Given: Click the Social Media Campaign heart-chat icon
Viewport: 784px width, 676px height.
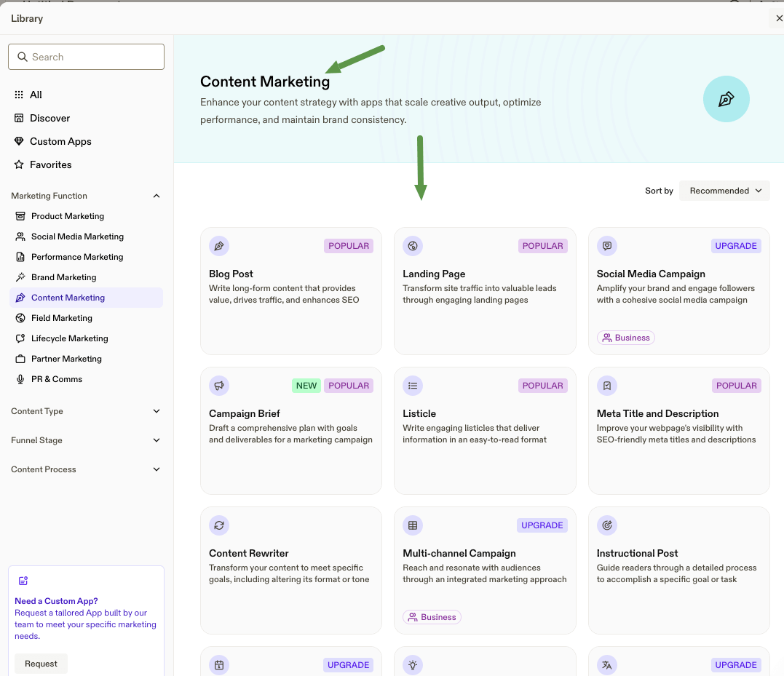Looking at the screenshot, I should click(607, 246).
